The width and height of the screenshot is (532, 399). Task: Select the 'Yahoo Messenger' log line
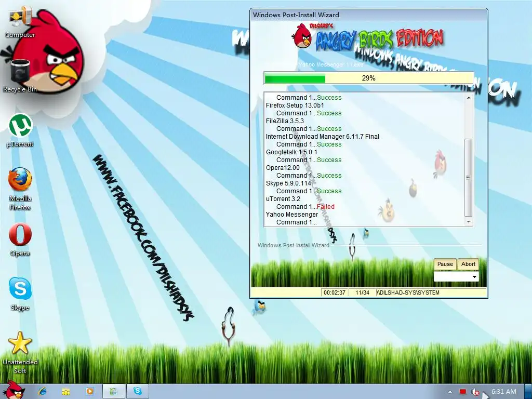292,215
